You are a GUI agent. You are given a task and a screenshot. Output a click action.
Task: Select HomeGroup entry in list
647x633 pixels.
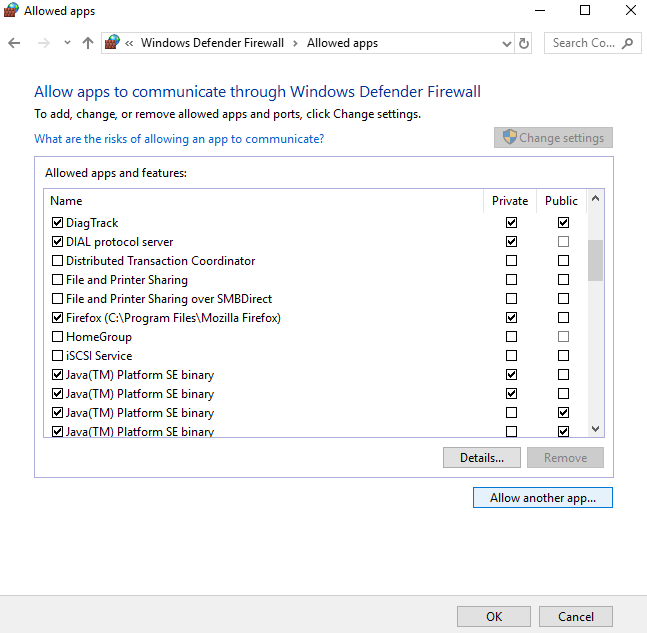tap(99, 337)
